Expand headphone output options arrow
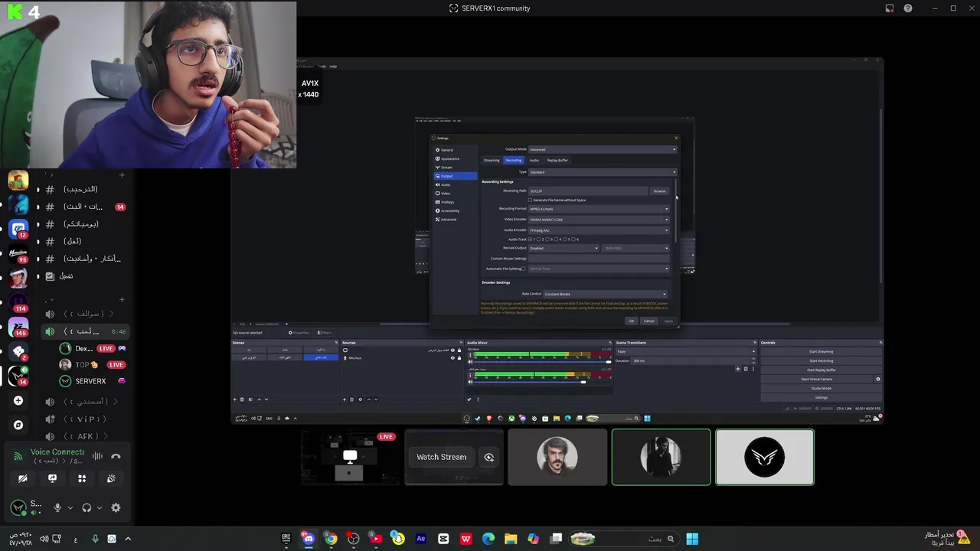This screenshot has width=980, height=551. (99, 507)
